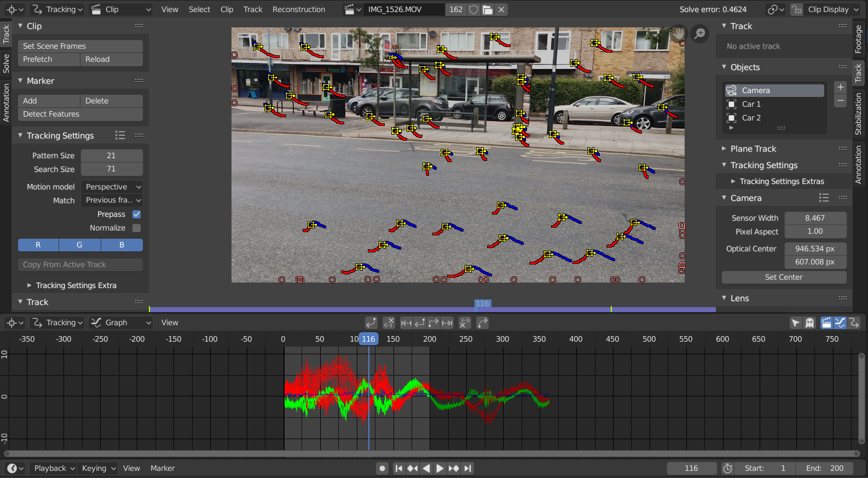Click Set Scene Frames button
The width and height of the screenshot is (868, 478).
(80, 46)
